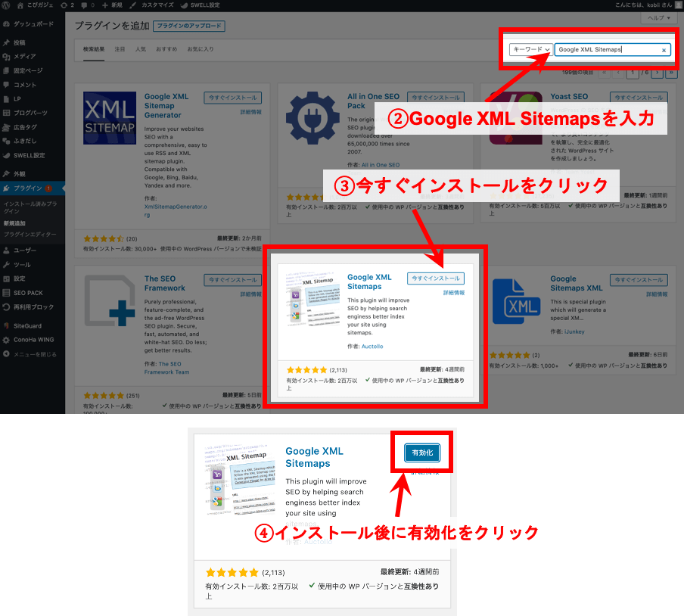Screen dimensions: 684x616
Task: Open インストール済みプラグイン submenu
Action: point(30,207)
